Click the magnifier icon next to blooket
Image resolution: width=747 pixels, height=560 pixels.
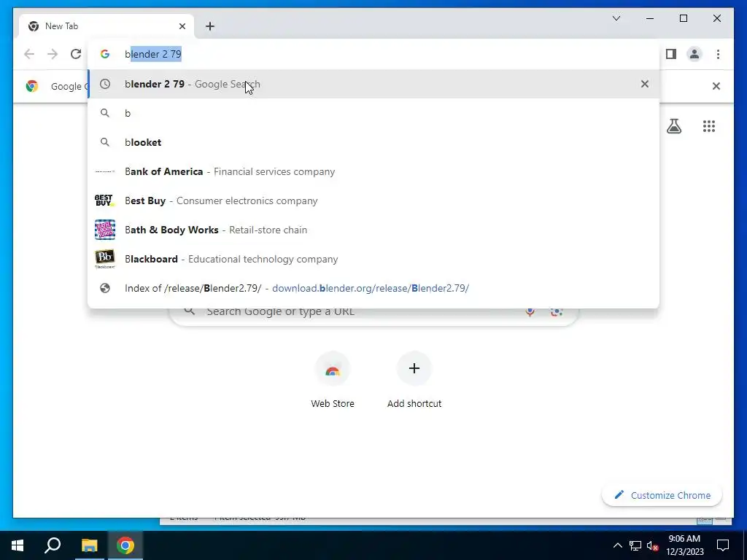[105, 142]
